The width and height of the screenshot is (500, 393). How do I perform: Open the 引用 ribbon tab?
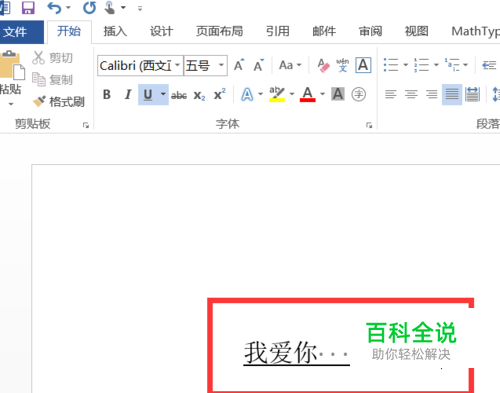pos(277,31)
